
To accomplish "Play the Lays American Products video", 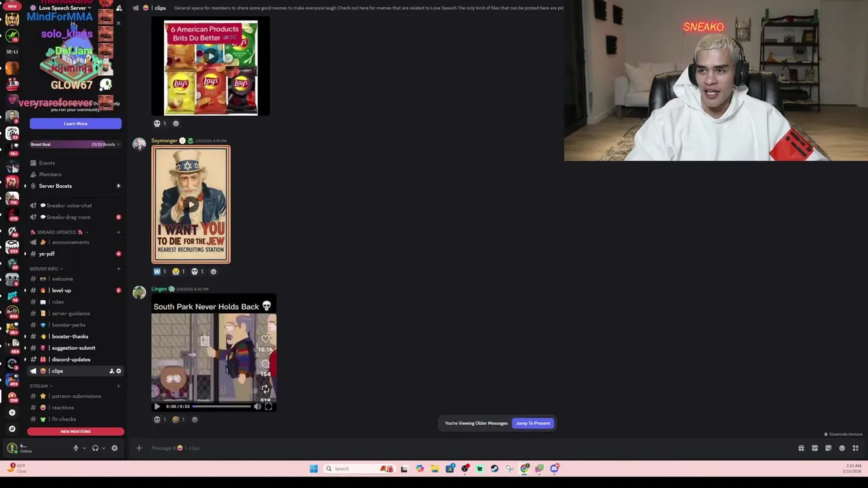I will tap(211, 57).
